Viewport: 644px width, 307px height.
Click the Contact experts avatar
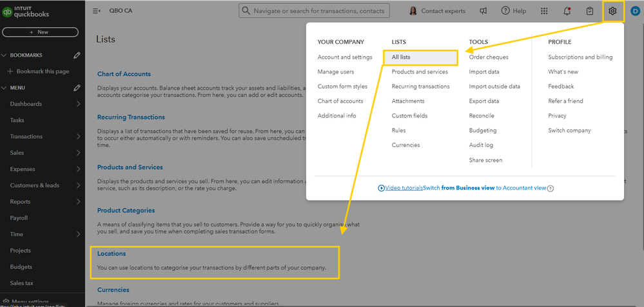(x=413, y=11)
